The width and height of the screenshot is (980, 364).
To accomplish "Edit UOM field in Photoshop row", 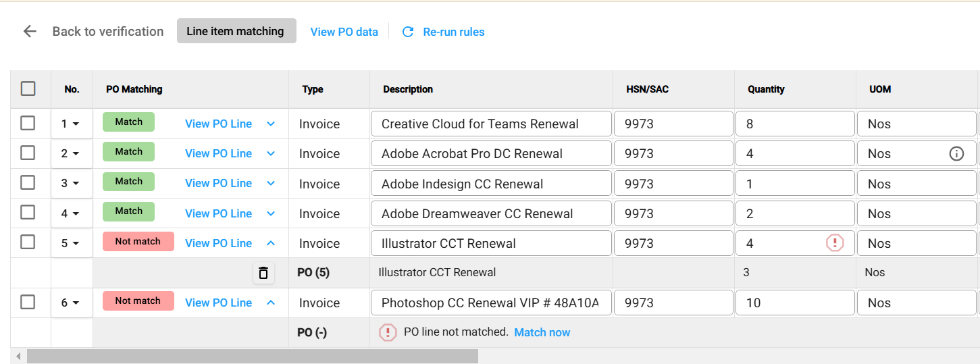I will coord(917,303).
